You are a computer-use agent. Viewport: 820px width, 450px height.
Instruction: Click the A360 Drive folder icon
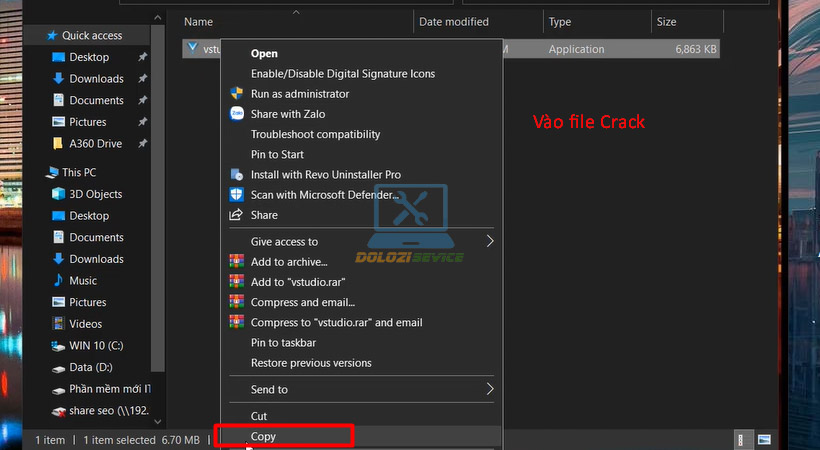click(58, 143)
